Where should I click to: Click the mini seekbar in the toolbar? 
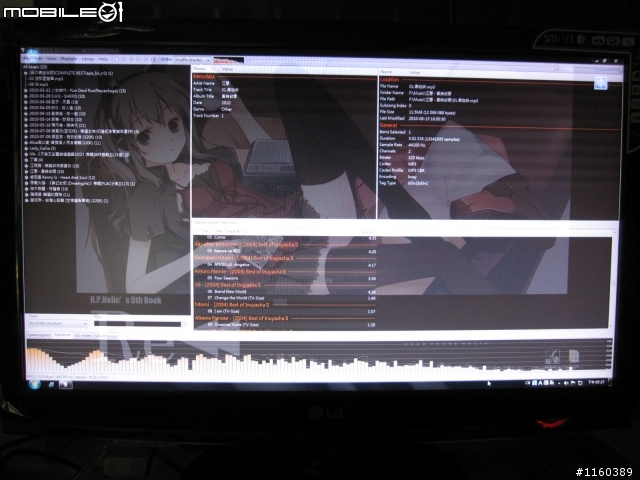click(x=229, y=61)
